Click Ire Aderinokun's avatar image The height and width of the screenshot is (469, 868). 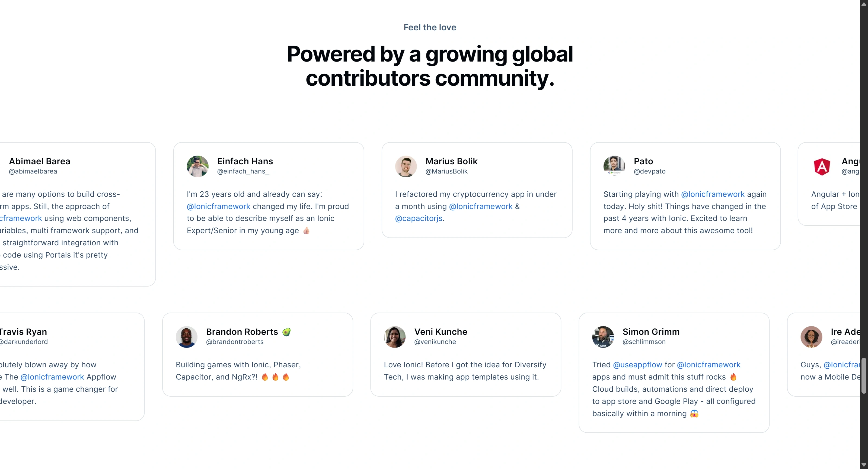811,337
